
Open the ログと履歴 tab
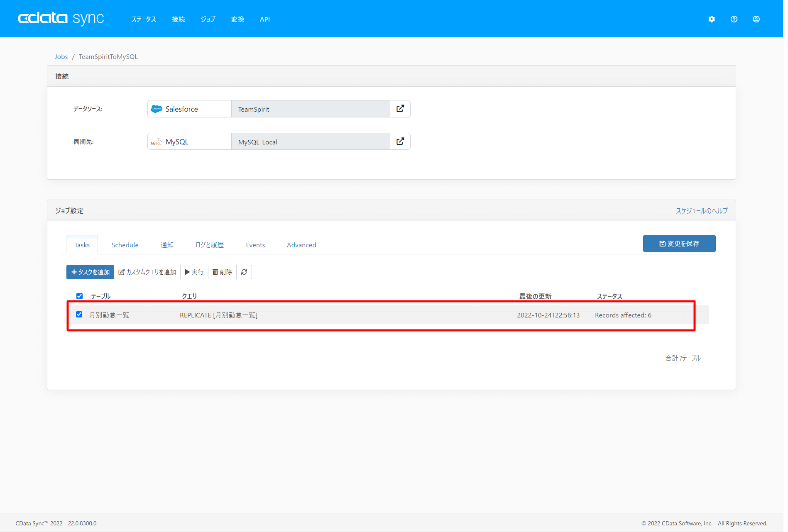209,245
